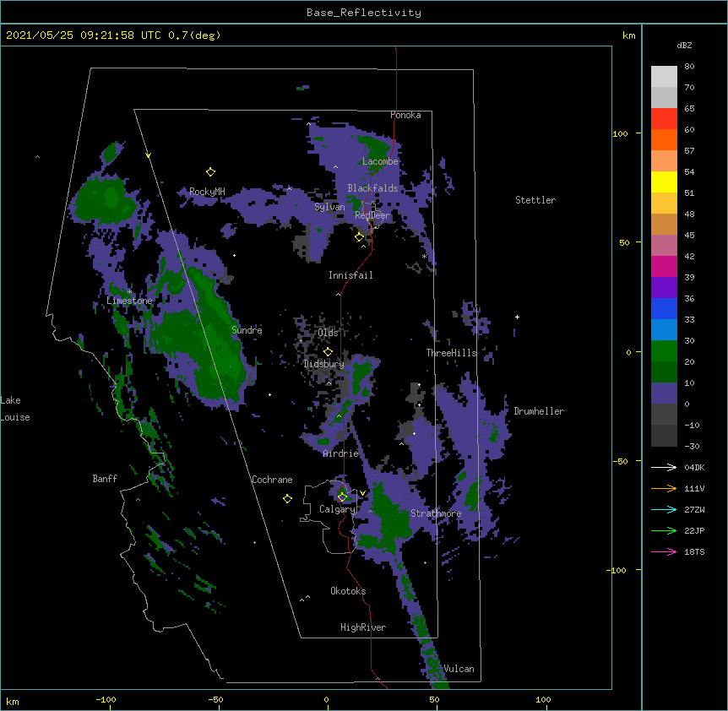This screenshot has height=711, width=728.
Task: Click the white plus marker near Drumheller
Action: click(517, 317)
